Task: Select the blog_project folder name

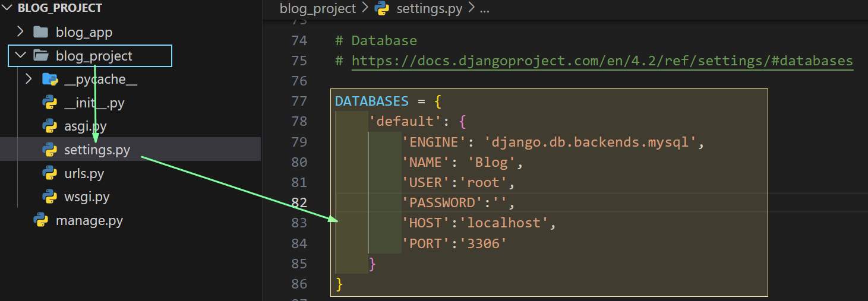Action: pyautogui.click(x=94, y=56)
